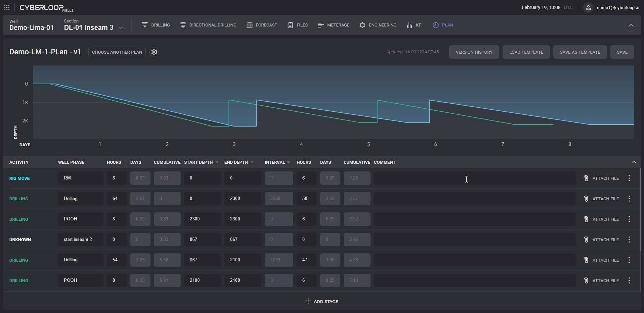Open three-dot menu for start inseam 2 row

click(629, 240)
